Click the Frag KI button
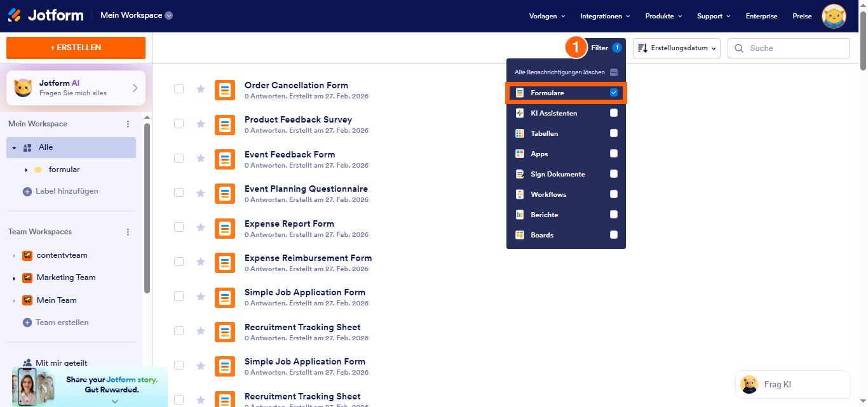 coord(792,384)
